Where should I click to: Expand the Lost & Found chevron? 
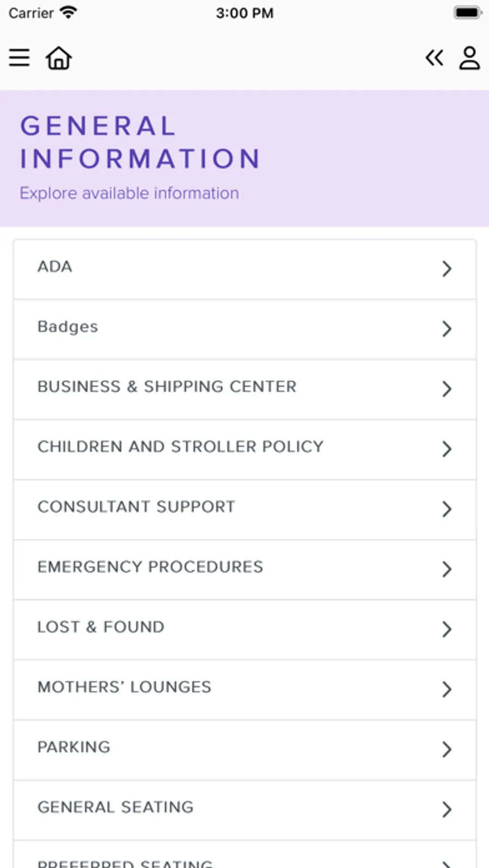447,629
